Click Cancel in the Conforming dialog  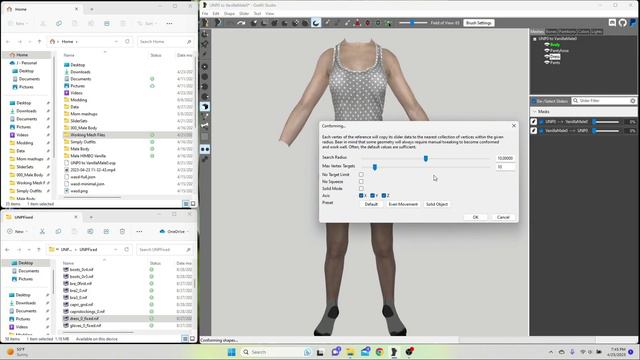[503, 217]
